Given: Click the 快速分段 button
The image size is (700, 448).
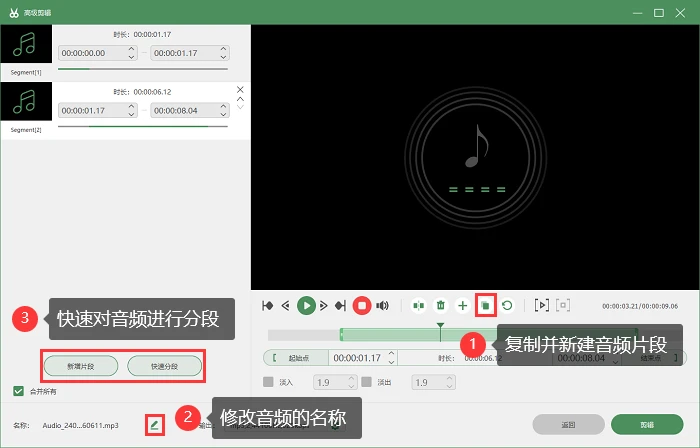Looking at the screenshot, I should coord(165,366).
